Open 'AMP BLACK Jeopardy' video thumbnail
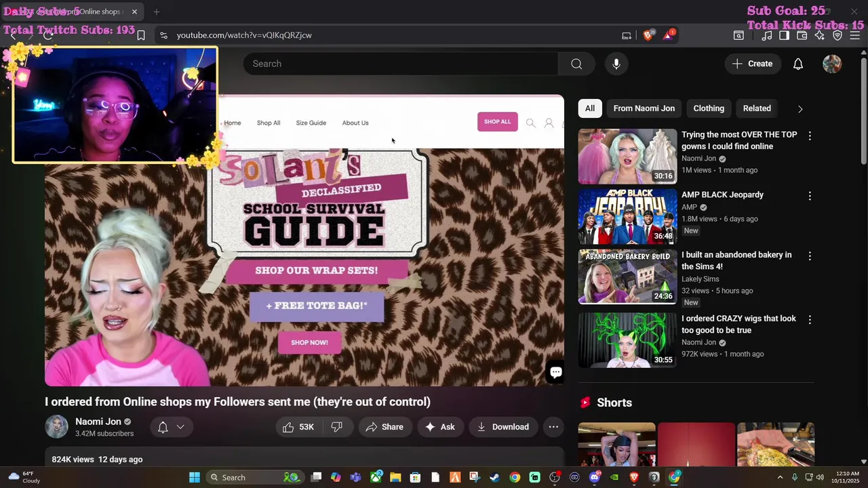Image resolution: width=868 pixels, height=488 pixels. pyautogui.click(x=627, y=217)
